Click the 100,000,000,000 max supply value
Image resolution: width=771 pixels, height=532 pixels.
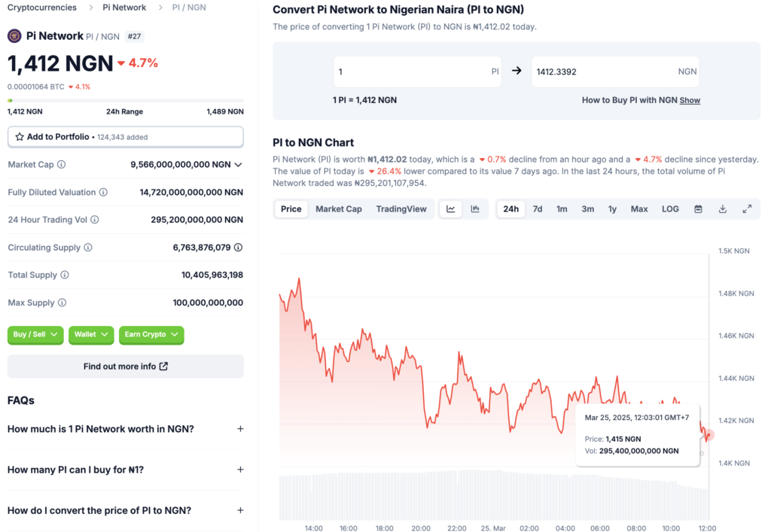208,302
